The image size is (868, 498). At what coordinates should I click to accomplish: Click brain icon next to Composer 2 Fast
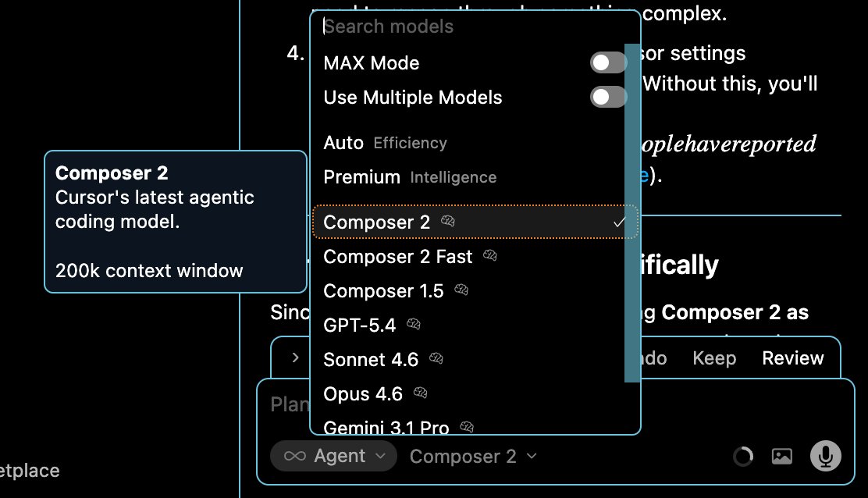490,256
